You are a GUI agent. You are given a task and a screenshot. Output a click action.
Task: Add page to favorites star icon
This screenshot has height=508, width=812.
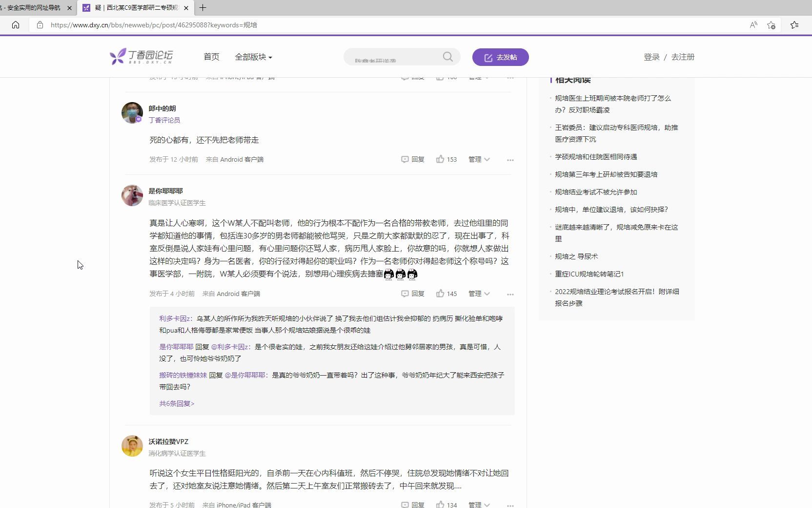pyautogui.click(x=771, y=25)
